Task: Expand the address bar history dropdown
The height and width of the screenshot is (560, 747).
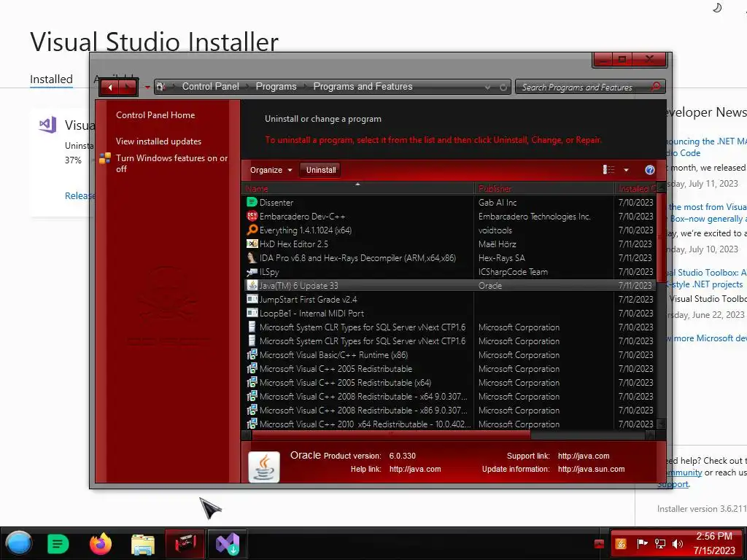Action: point(487,87)
